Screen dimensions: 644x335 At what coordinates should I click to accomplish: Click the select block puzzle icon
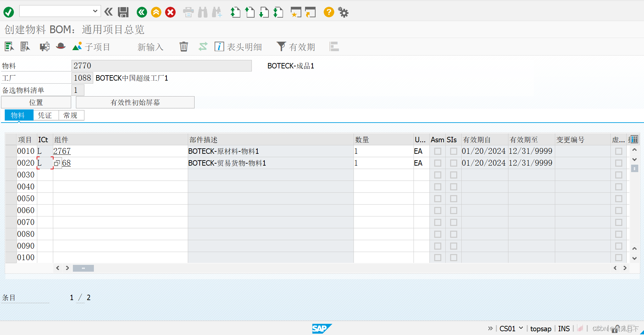[x=44, y=46]
